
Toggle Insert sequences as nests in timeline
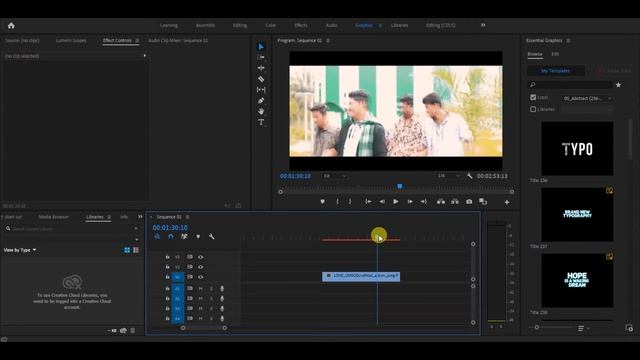[157, 236]
